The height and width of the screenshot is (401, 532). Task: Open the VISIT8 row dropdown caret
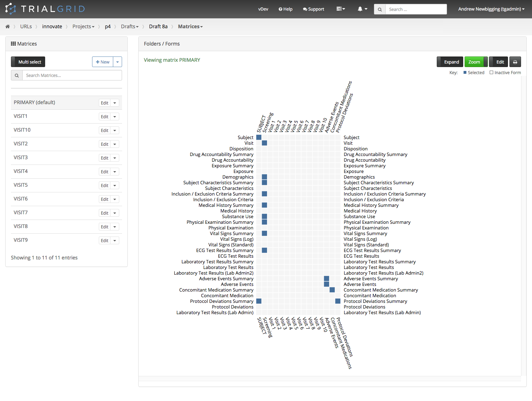point(115,227)
